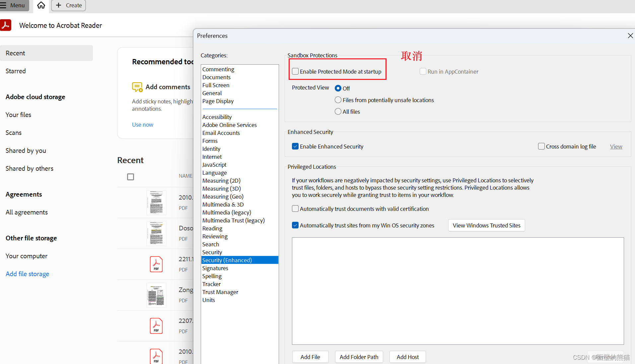Toggle auto trust documents with valid certification

pos(295,209)
